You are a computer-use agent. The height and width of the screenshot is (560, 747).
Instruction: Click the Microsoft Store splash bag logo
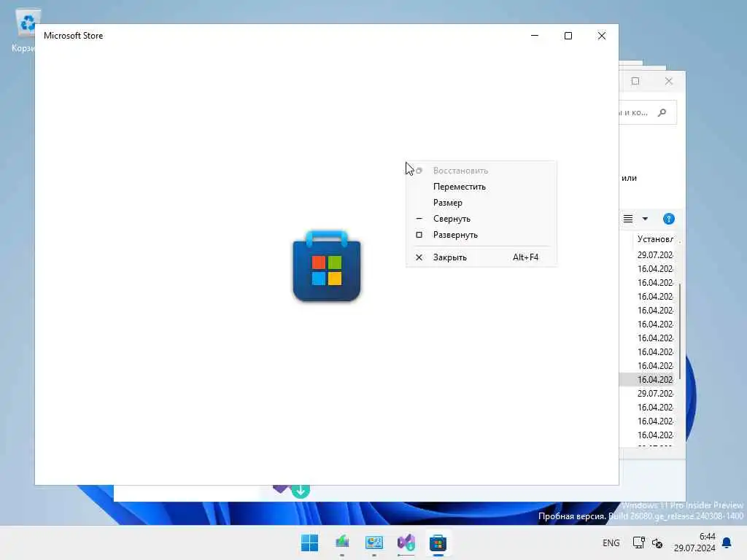tap(327, 265)
